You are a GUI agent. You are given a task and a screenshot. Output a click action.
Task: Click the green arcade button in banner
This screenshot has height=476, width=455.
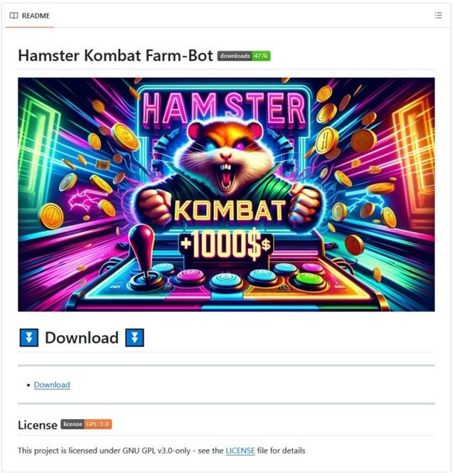[309, 279]
